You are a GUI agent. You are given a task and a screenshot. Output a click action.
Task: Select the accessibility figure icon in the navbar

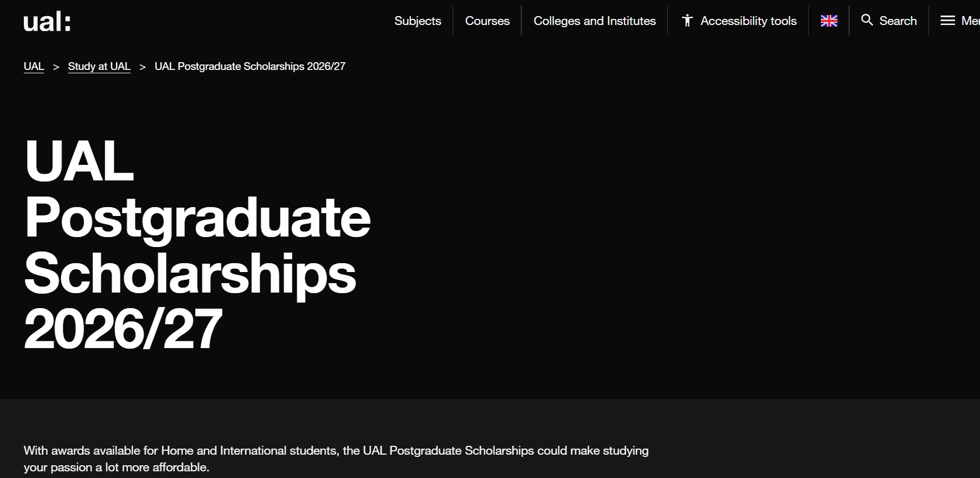pyautogui.click(x=688, y=20)
